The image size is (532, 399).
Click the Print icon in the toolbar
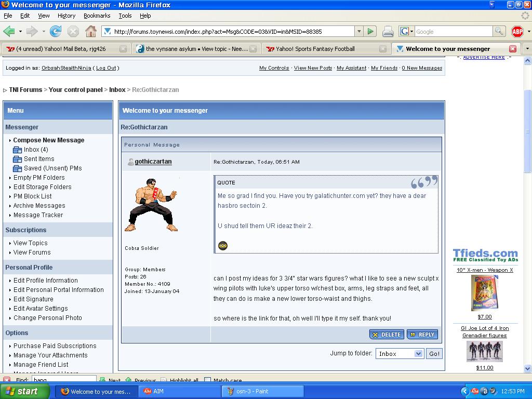[x=388, y=32]
